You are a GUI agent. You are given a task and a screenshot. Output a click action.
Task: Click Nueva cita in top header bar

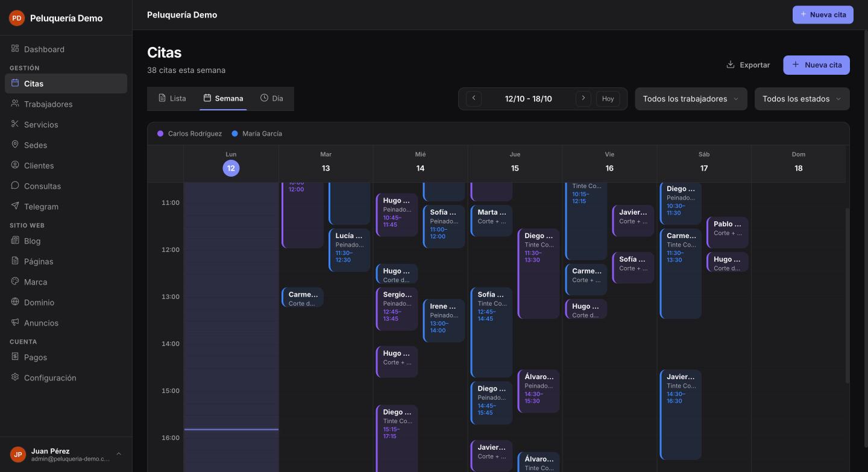point(823,14)
